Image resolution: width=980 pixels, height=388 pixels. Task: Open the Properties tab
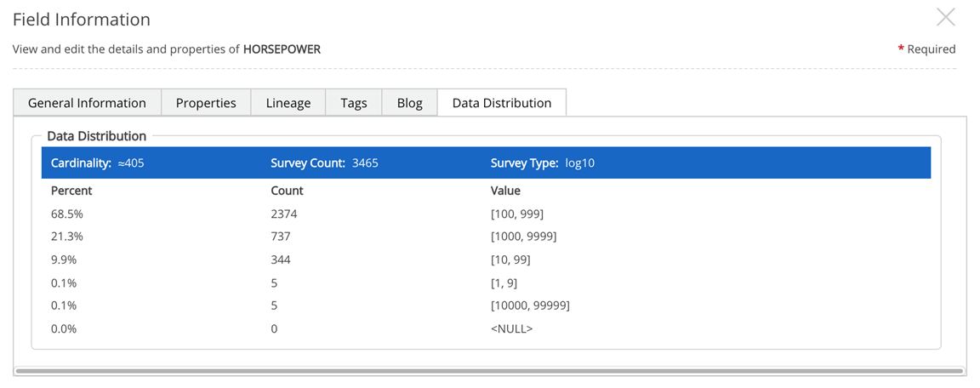point(206,103)
